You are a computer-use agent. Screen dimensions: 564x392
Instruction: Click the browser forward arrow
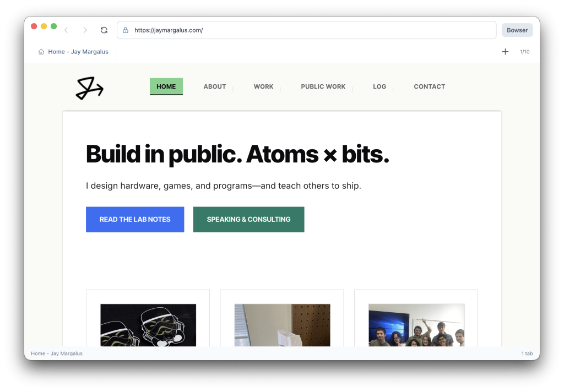point(85,30)
